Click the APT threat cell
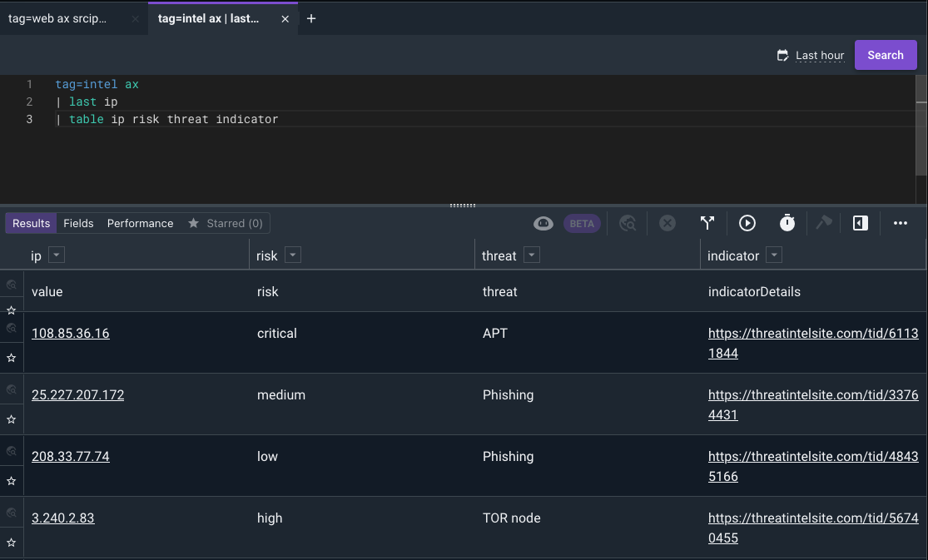 [x=494, y=334]
